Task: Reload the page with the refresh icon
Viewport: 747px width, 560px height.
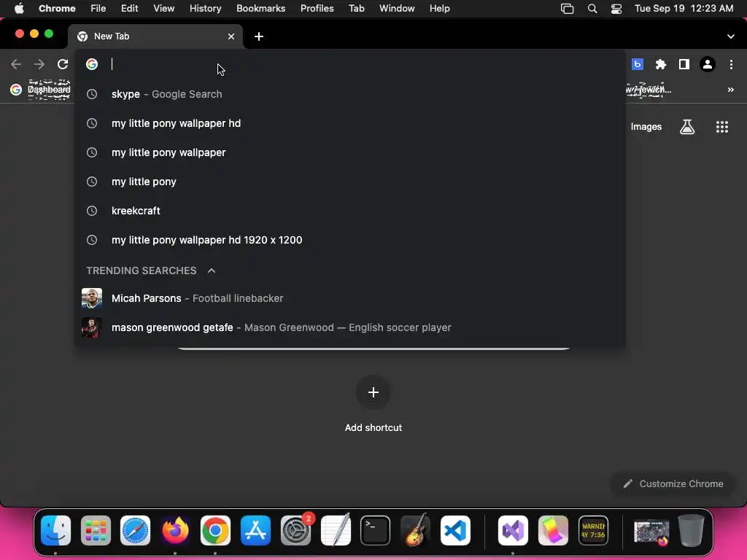Action: [63, 64]
